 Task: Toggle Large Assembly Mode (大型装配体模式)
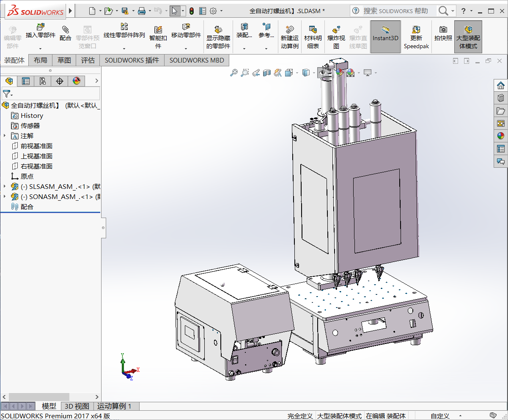468,37
